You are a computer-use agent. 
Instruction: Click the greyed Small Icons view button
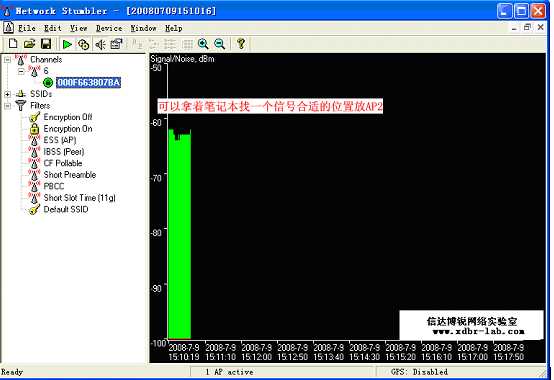154,44
